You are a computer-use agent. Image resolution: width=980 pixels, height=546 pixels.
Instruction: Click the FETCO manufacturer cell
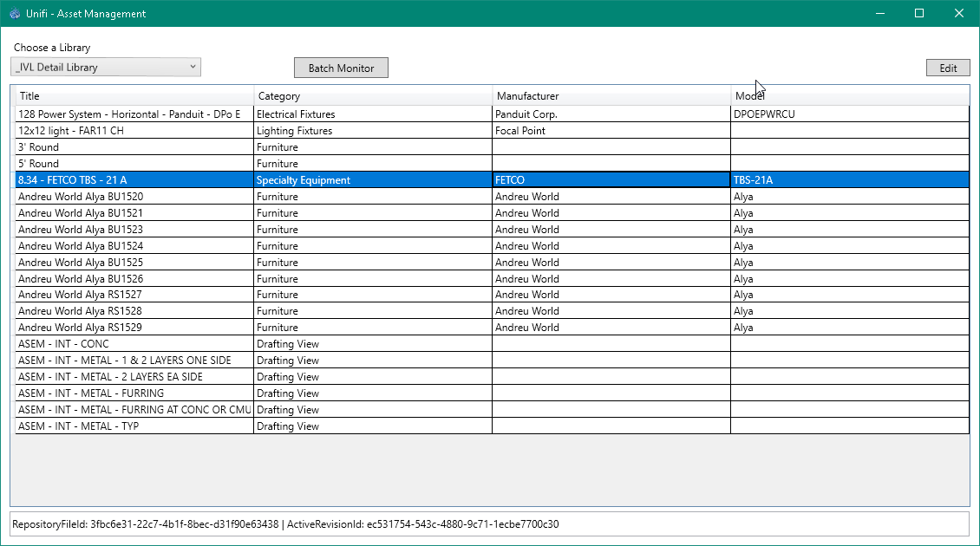click(611, 180)
